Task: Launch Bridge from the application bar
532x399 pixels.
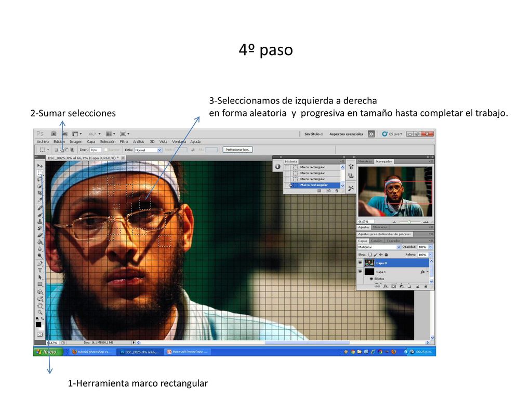Action: [54, 134]
